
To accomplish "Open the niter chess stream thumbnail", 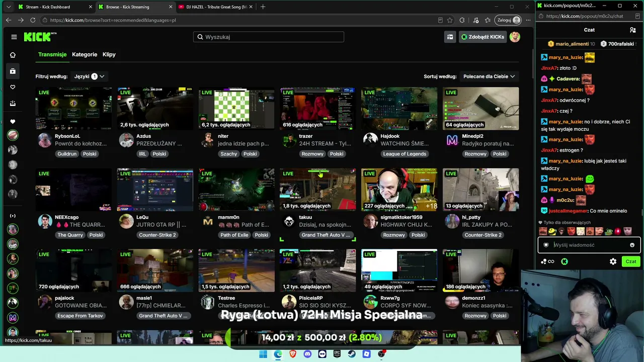I will (236, 109).
